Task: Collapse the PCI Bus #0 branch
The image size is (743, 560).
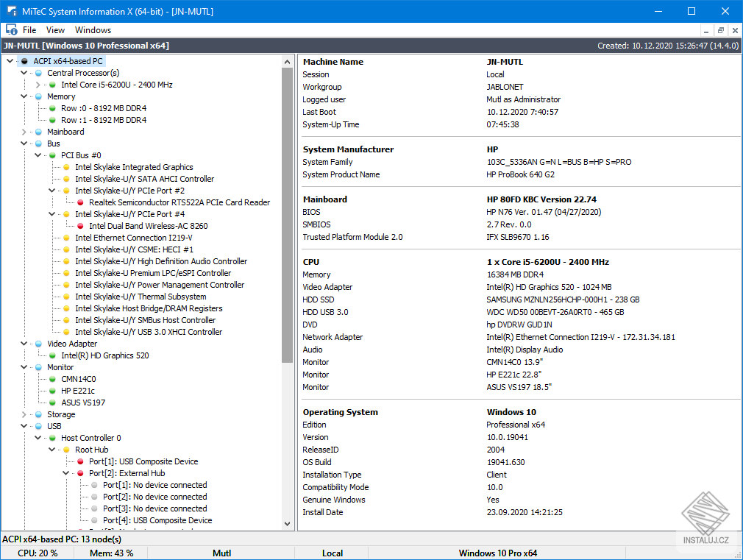Action: coord(38,155)
